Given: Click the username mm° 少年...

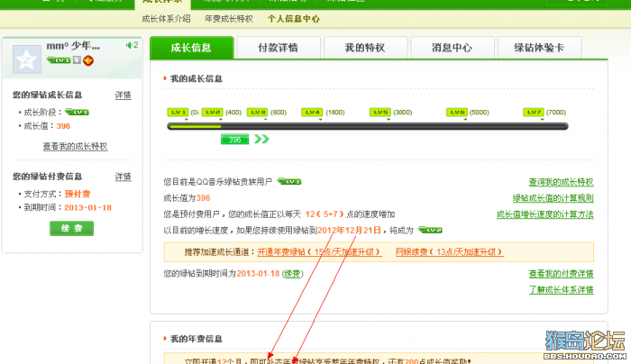Looking at the screenshot, I should [73, 46].
